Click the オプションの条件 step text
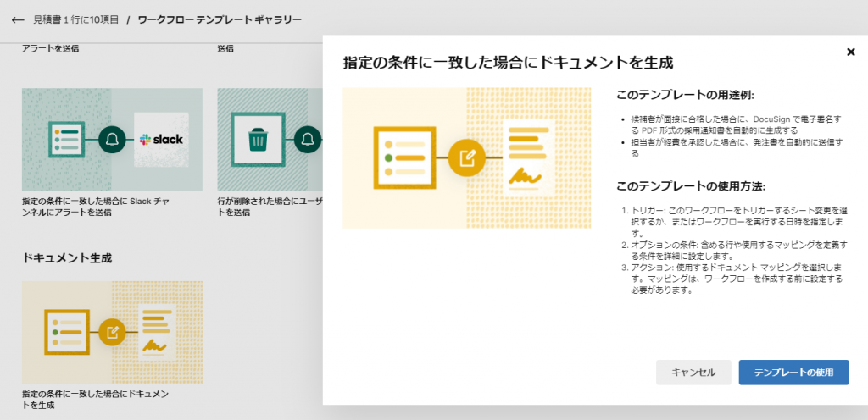868x420 pixels. 739,249
